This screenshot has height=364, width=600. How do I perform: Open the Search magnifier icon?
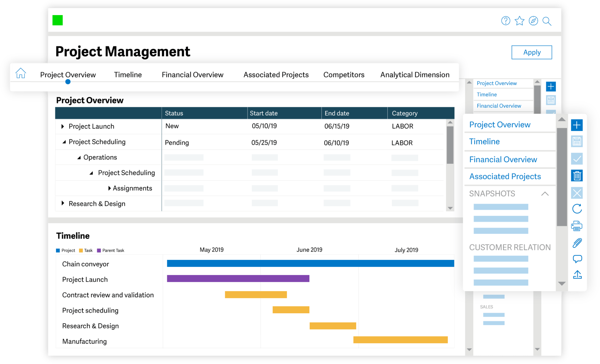coord(547,21)
